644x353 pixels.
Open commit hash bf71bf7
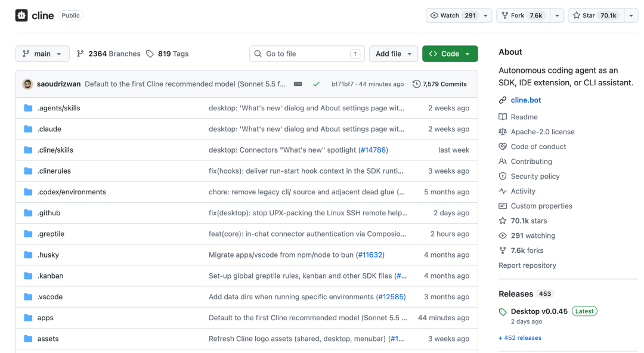click(342, 84)
